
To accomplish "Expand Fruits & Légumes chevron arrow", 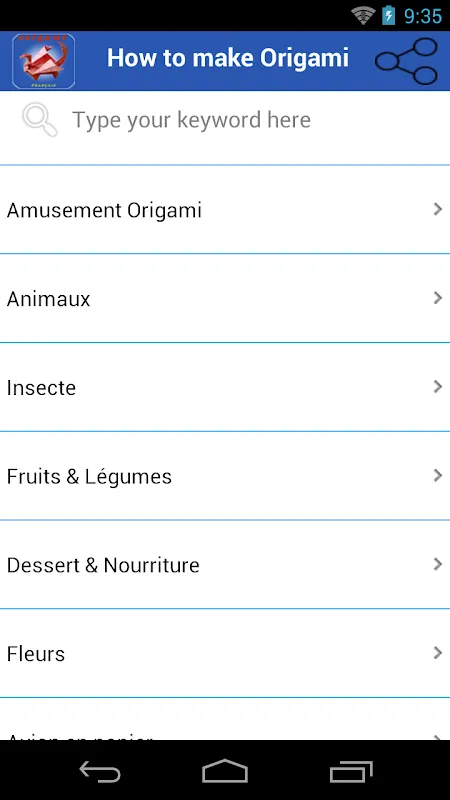I will point(437,475).
